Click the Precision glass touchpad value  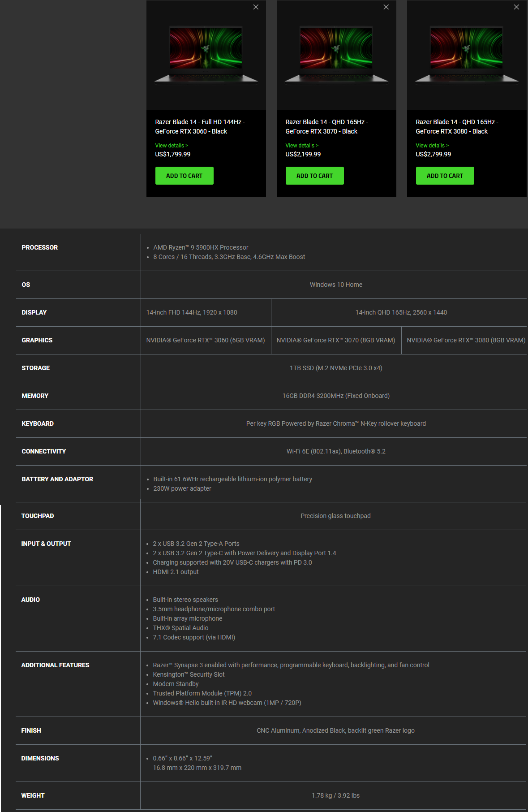[x=335, y=516]
